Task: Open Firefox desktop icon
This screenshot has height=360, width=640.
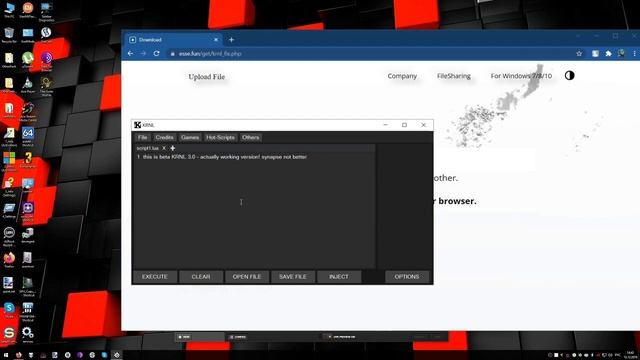Action: [9, 260]
